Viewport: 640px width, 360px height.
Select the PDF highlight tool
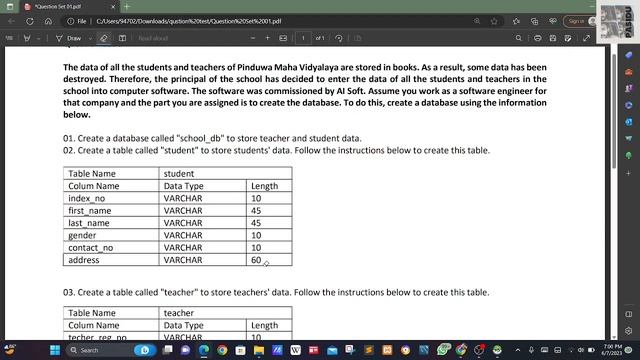(27, 38)
